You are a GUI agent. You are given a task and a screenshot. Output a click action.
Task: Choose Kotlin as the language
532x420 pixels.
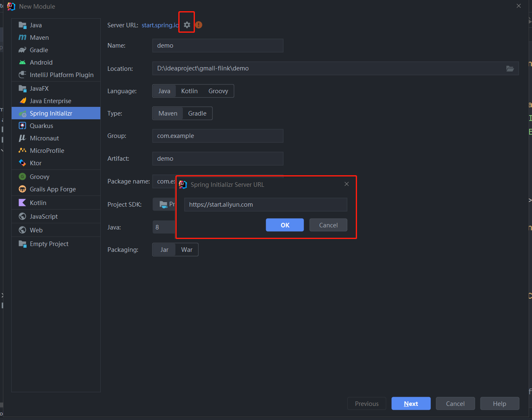point(189,91)
